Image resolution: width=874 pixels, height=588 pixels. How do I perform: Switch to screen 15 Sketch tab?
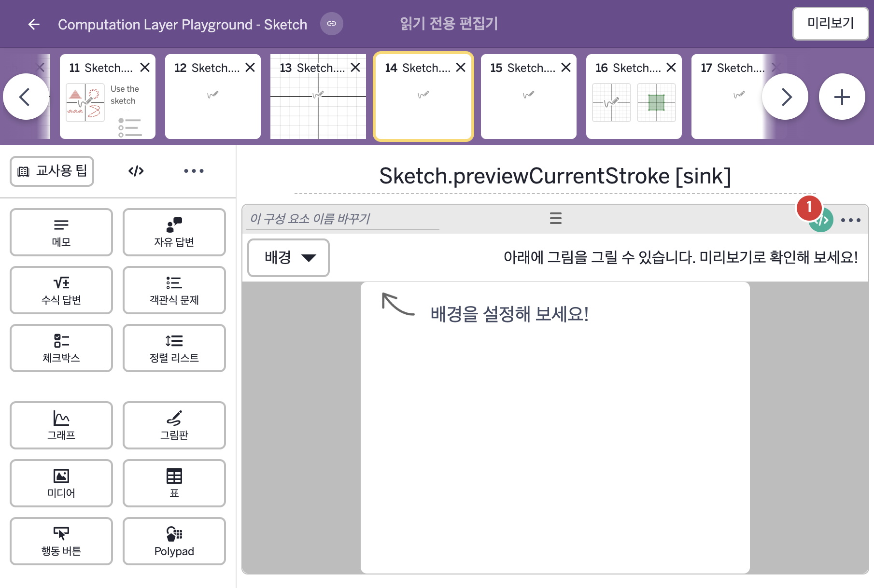tap(529, 97)
